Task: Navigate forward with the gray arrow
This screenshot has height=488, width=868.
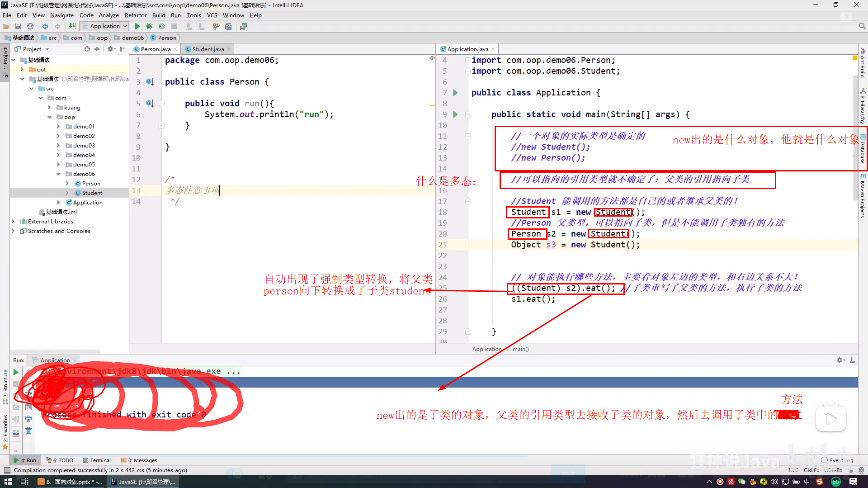Action: click(x=57, y=26)
